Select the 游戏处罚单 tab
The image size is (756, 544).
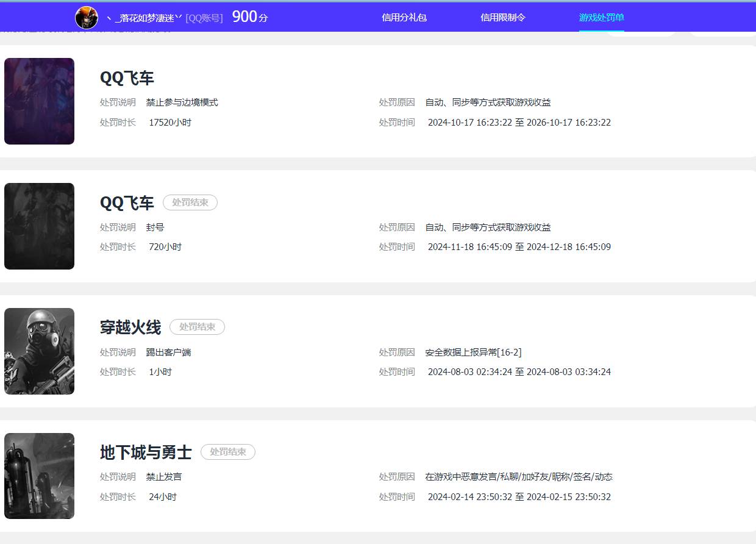click(601, 18)
